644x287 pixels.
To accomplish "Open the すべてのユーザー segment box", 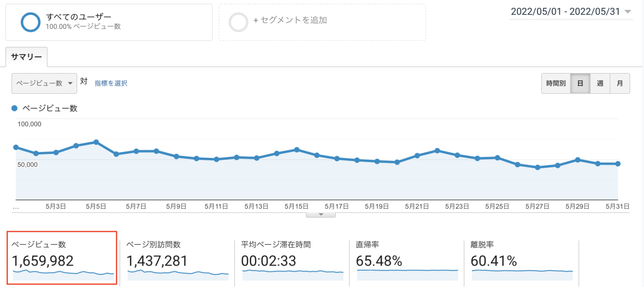I will [109, 22].
